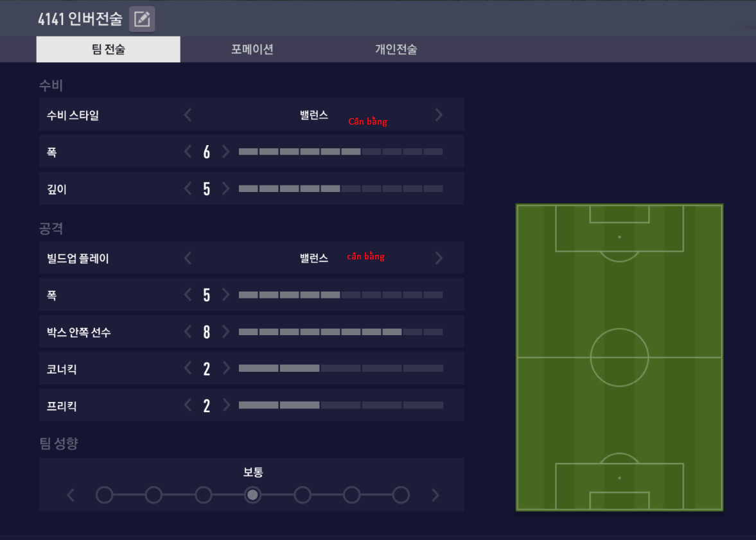Click left arrow of 빌드업 플레이

coord(188,258)
